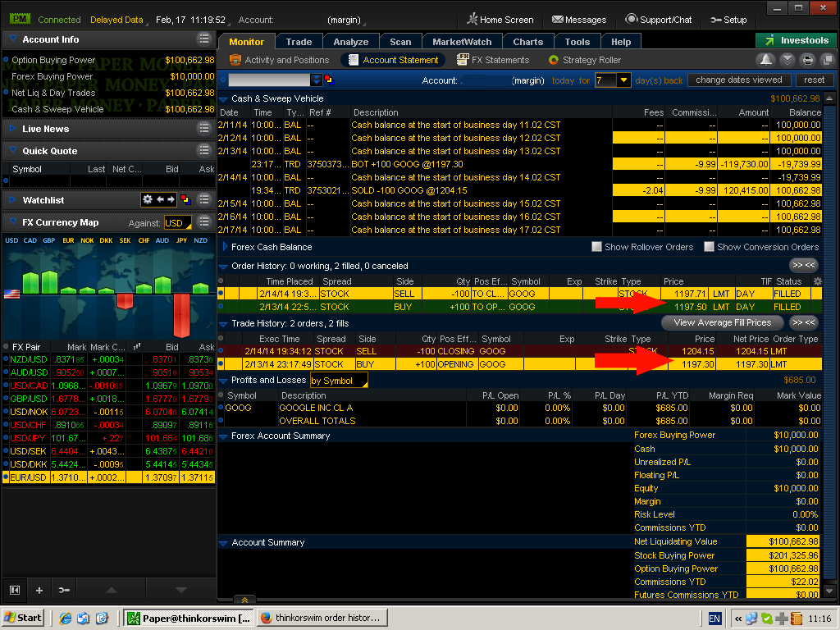Click the Watchlist gear and arrows settings icon
Image resolution: width=840 pixels, height=630 pixels.
pos(158,200)
